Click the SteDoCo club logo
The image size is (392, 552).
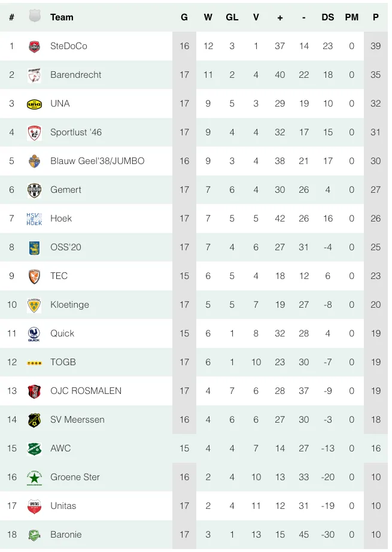point(35,46)
